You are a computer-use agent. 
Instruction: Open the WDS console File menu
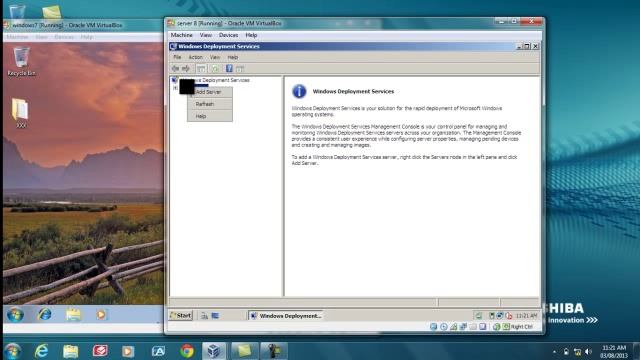177,58
